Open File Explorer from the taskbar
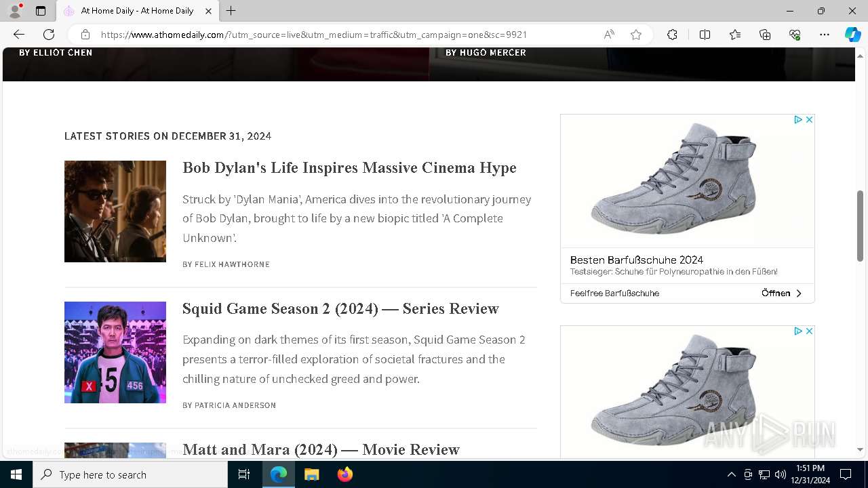868x488 pixels. [x=311, y=474]
